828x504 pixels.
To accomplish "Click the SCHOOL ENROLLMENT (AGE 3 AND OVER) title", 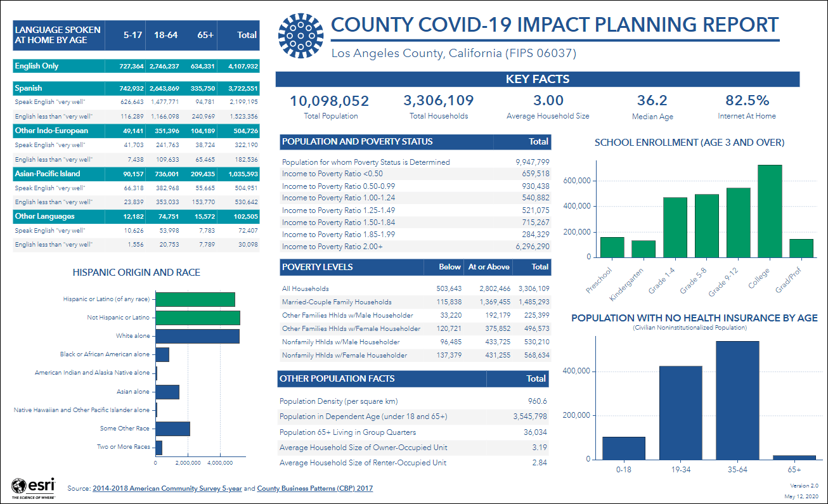I will 689,143.
